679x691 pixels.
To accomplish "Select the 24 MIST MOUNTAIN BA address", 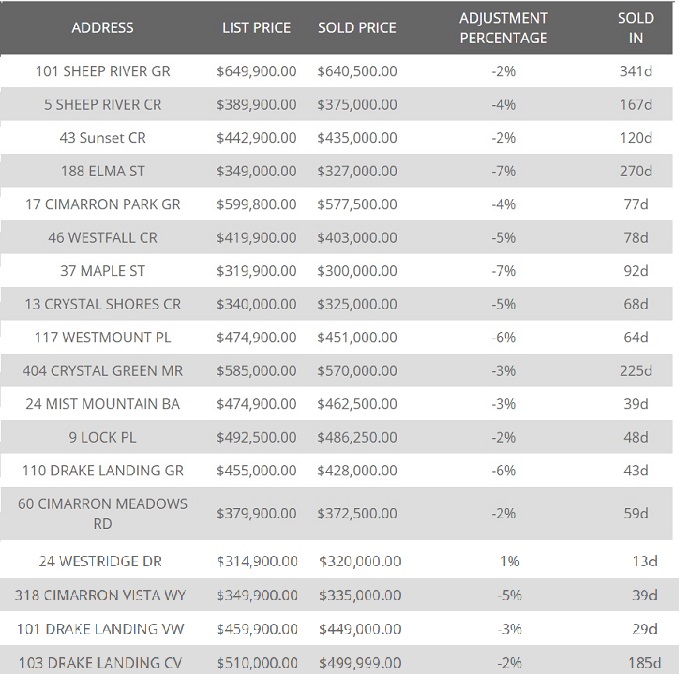I will pyautogui.click(x=103, y=404).
